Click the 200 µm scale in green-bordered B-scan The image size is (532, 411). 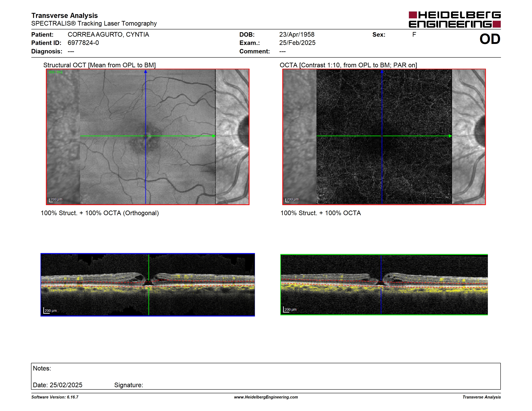[290, 309]
